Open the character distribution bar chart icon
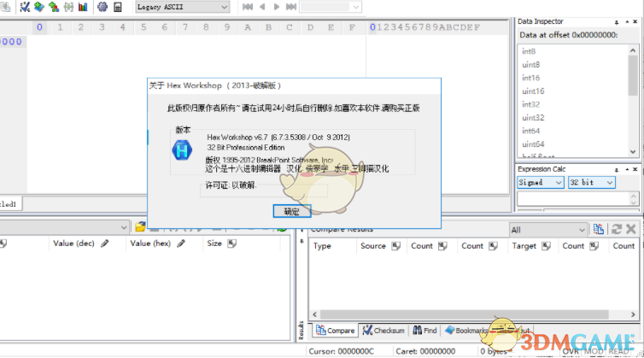 [83, 7]
